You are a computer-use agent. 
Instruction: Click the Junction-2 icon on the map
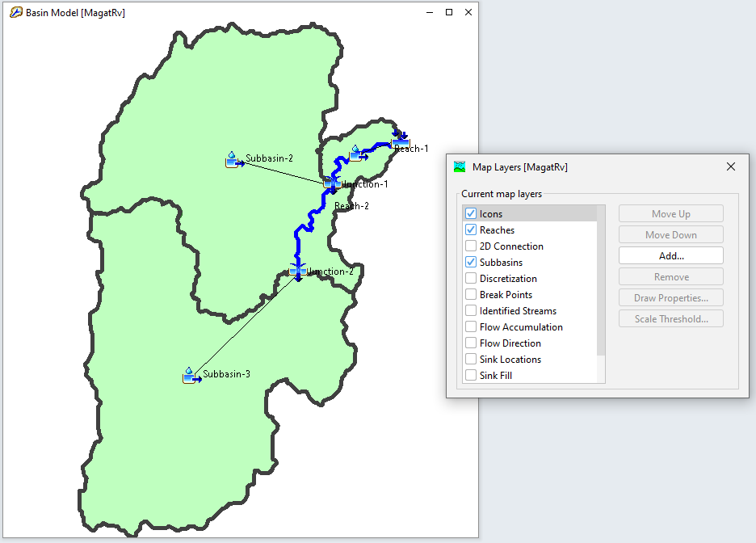(x=298, y=272)
